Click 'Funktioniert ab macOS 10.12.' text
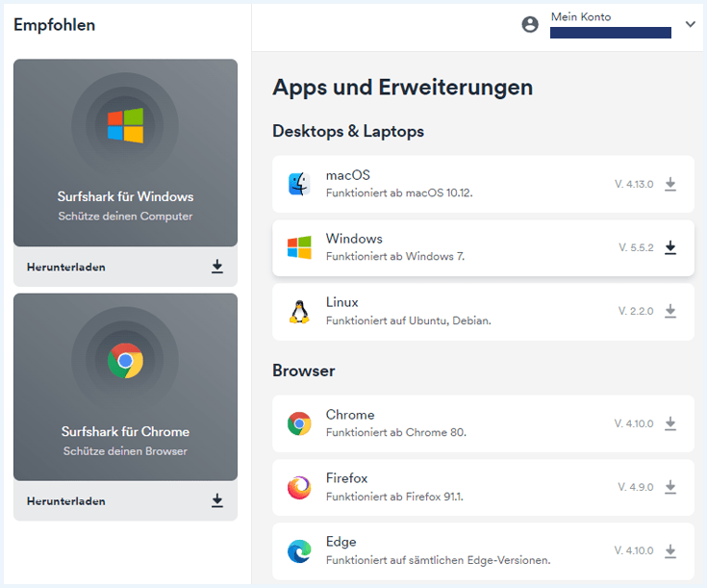Viewport: 707px width, 588px height. tap(399, 193)
